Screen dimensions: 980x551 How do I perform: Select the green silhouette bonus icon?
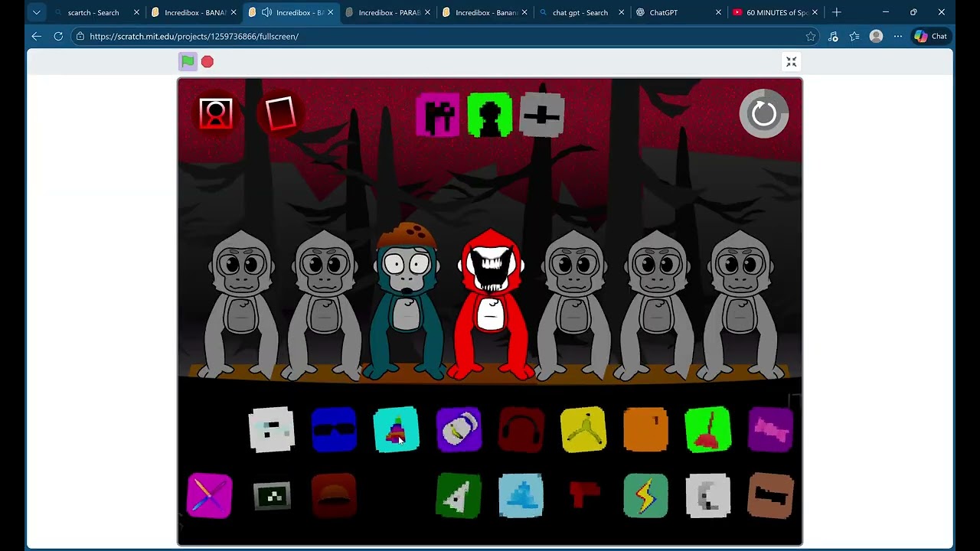tap(490, 115)
